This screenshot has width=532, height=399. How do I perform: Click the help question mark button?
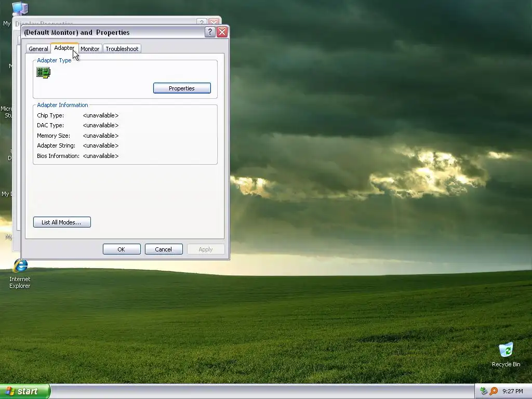tap(210, 32)
